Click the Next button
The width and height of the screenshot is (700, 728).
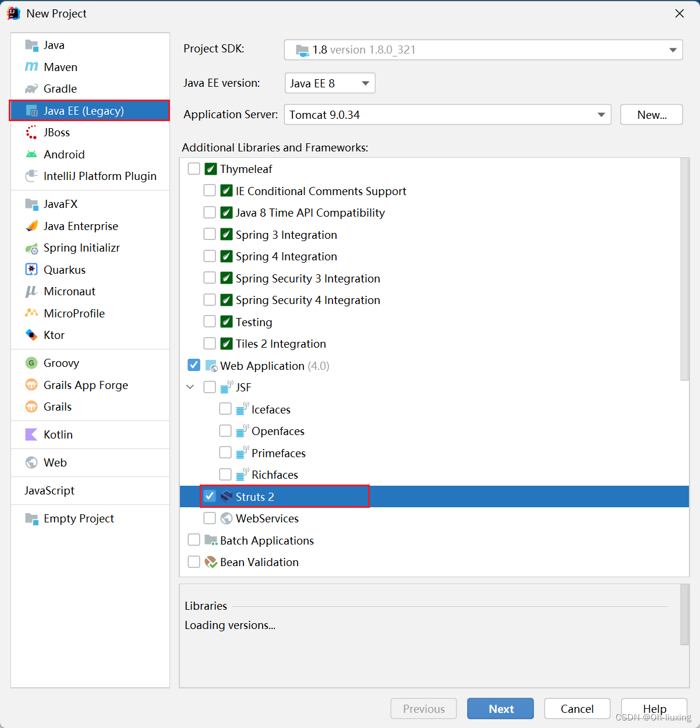click(x=500, y=709)
